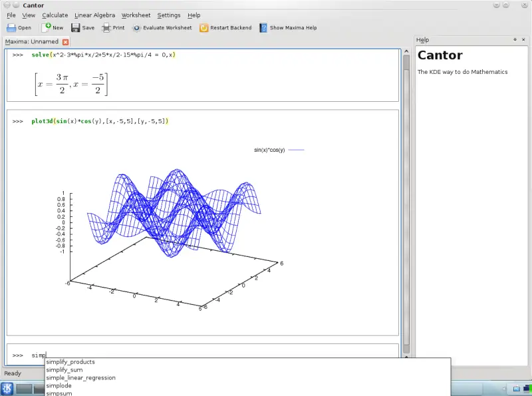
Task: Open the Worksheet menu
Action: pos(136,15)
